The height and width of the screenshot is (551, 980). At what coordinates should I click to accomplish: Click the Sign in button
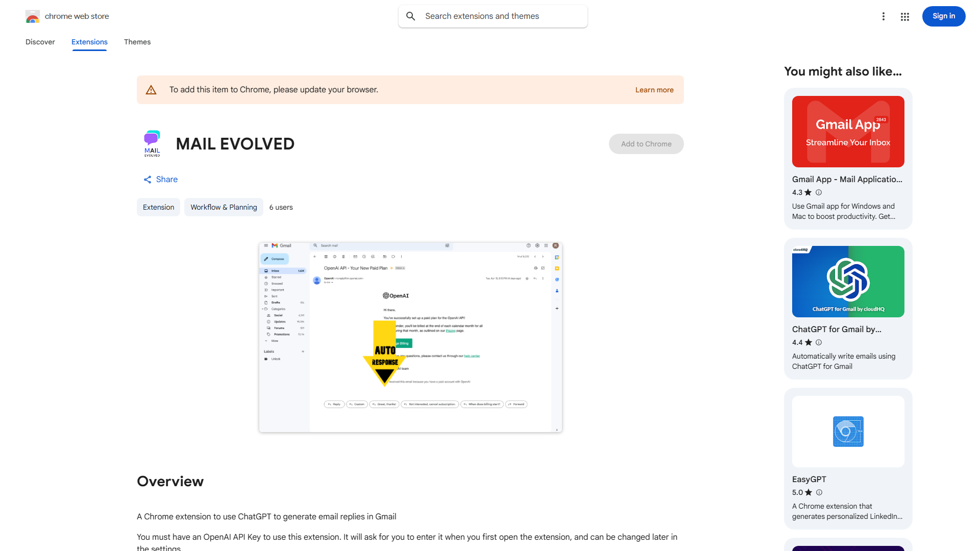point(943,16)
